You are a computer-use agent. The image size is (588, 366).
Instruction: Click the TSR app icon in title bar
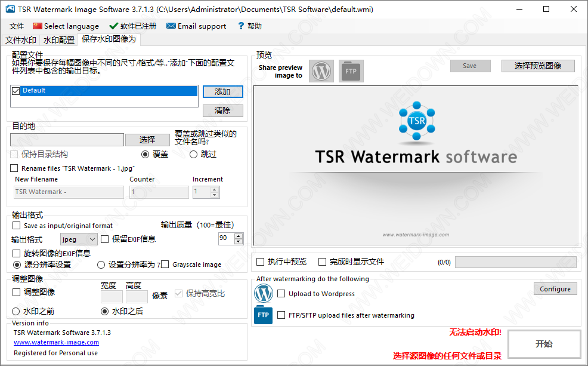click(x=10, y=9)
